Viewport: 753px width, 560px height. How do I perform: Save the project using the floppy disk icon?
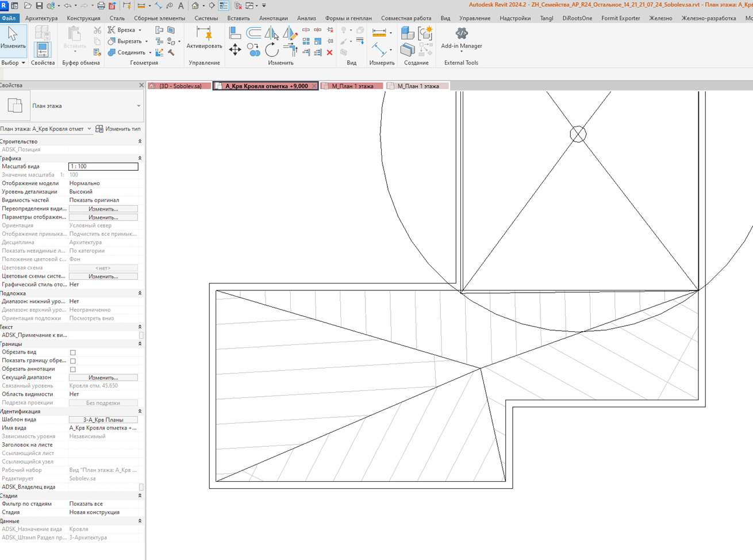(39, 6)
